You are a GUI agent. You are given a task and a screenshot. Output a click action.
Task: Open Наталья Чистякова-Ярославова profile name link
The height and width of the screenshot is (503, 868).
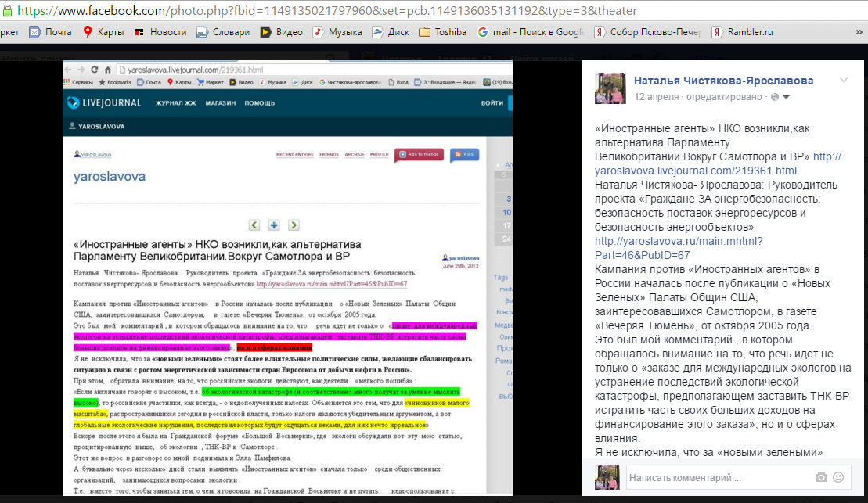tap(723, 81)
